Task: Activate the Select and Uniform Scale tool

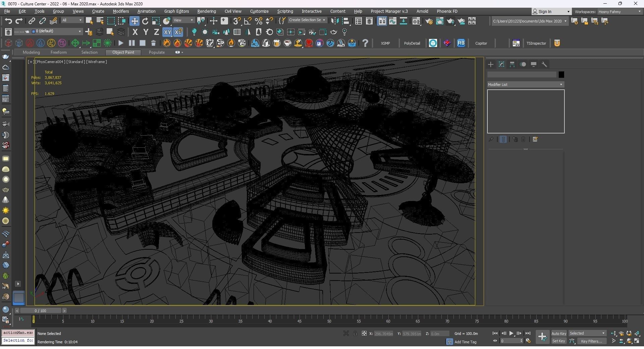Action: coord(156,21)
